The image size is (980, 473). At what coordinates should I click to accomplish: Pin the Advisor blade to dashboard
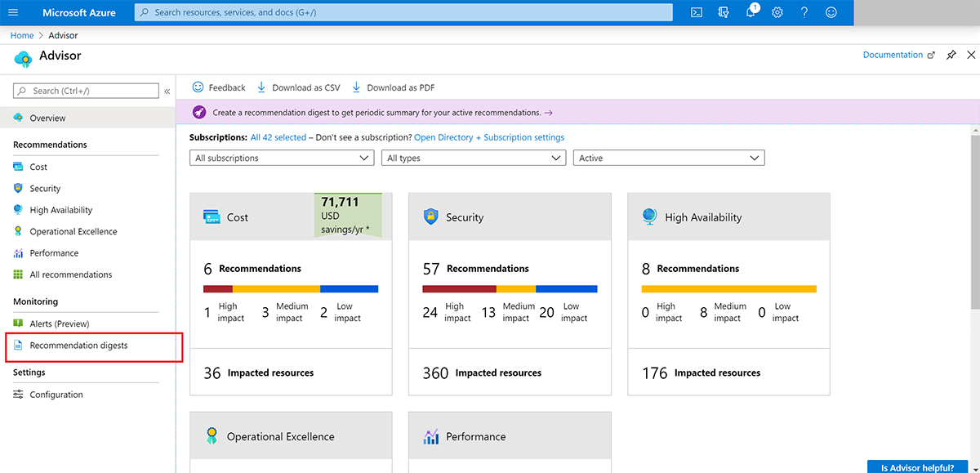[x=951, y=55]
